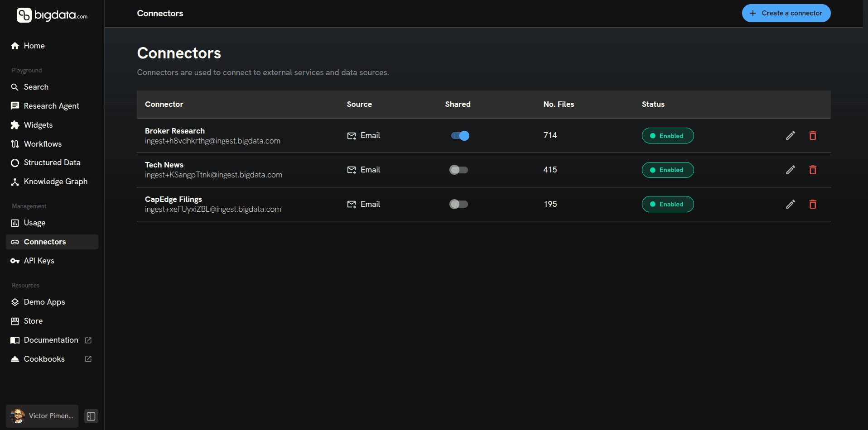
Task: Edit the CapEdge Filings connector
Action: tap(791, 204)
